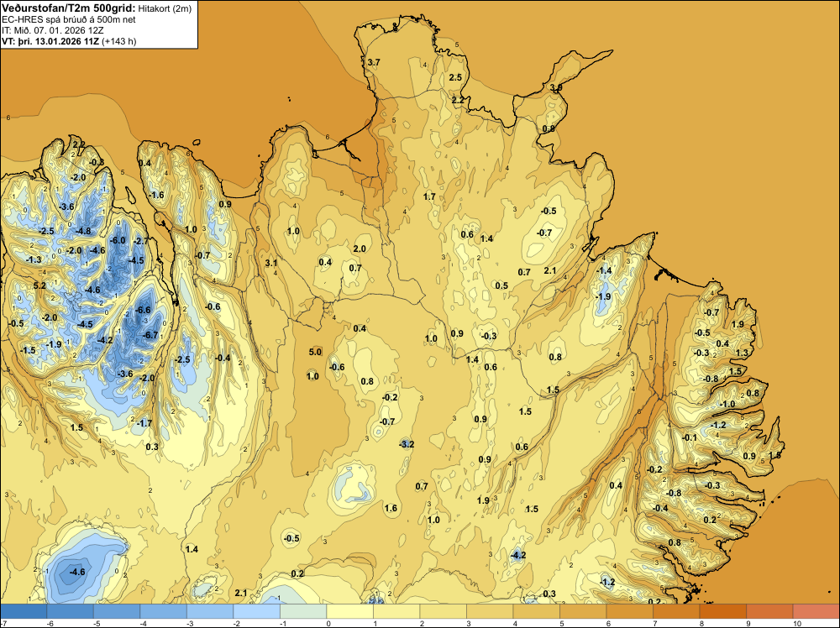Select the line 'EC-HRES spá brúuð á 500m net'

pyautogui.click(x=69, y=20)
